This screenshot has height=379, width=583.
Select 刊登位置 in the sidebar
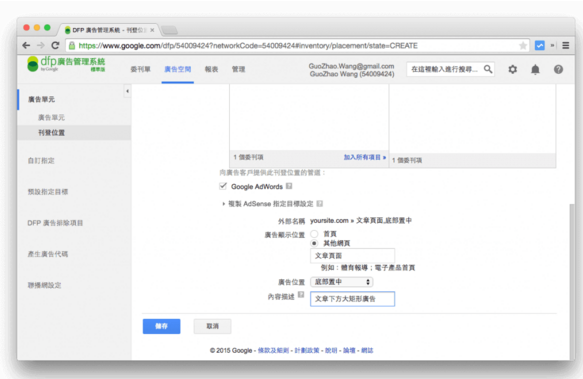click(x=51, y=133)
